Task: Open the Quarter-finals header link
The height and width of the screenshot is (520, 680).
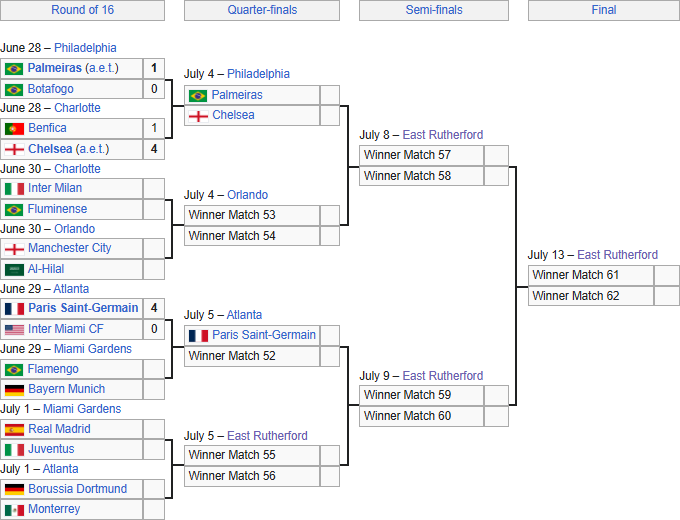Action: pos(262,10)
